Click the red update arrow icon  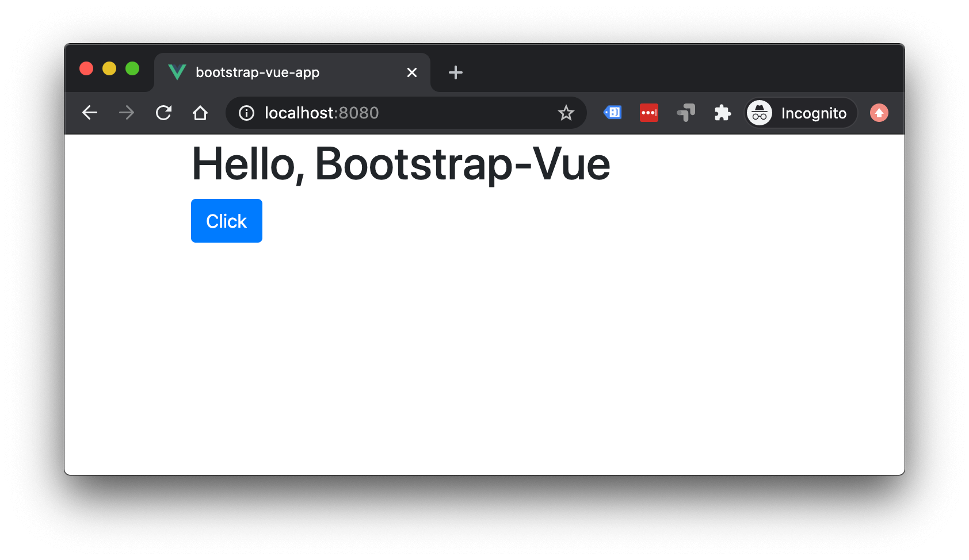pos(879,113)
